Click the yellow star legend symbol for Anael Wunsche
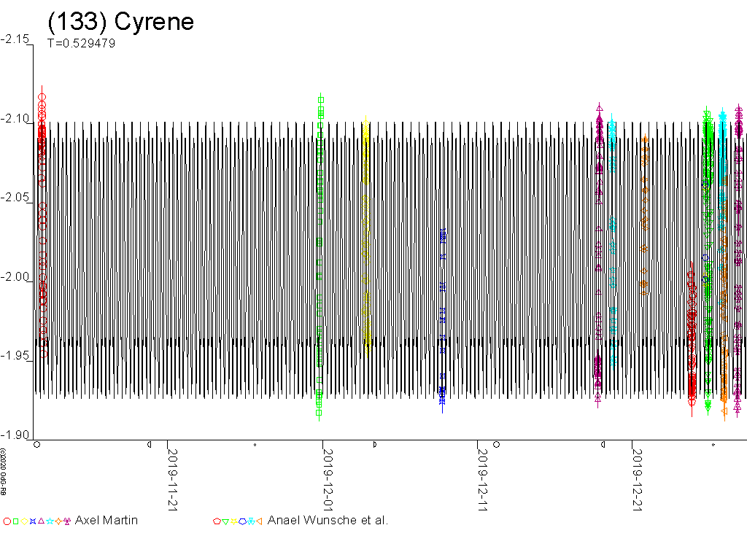 [x=234, y=521]
